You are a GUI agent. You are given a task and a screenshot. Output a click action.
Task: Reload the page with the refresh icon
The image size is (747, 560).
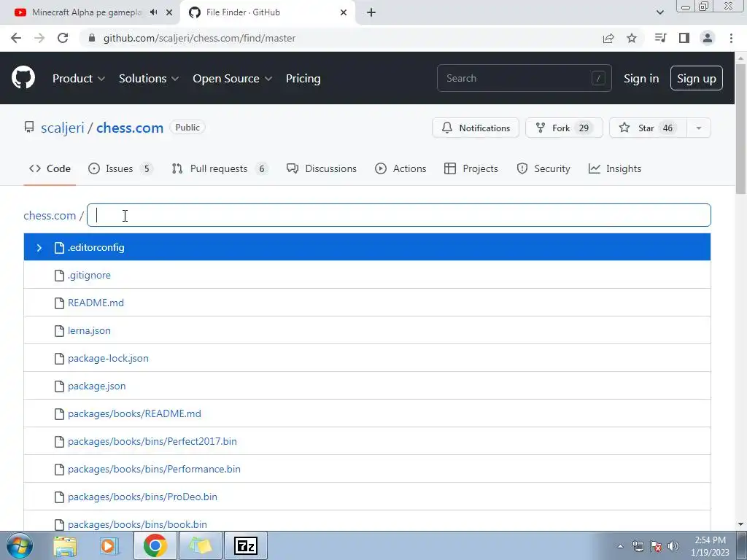tap(63, 38)
